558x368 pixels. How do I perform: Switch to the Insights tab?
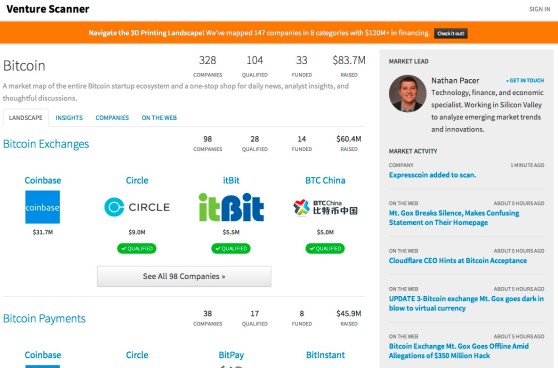69,118
